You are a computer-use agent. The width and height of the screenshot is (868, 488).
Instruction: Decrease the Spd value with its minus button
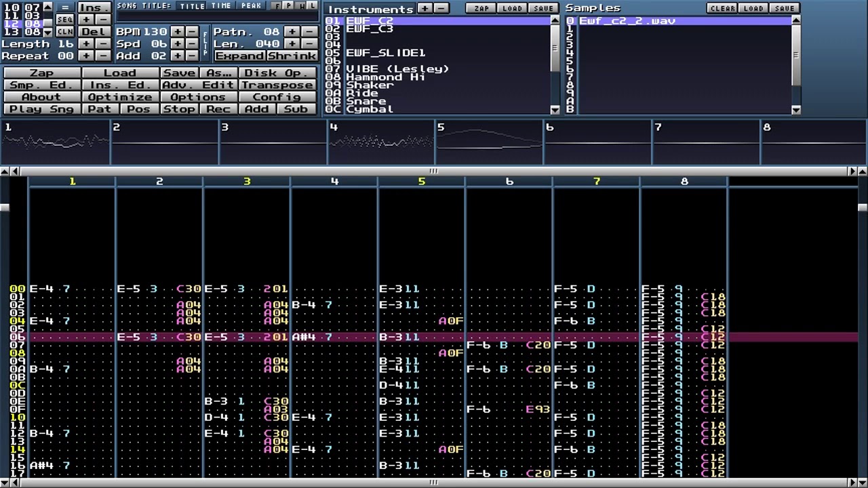pos(192,44)
